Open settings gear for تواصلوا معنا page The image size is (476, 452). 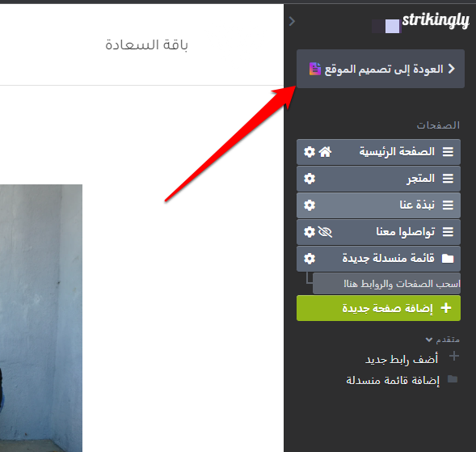[310, 232]
